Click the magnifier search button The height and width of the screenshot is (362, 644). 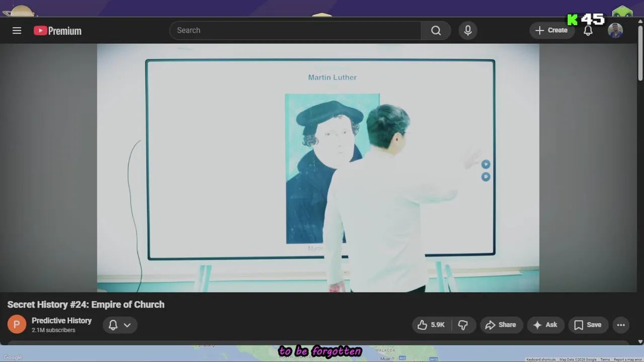click(x=436, y=30)
